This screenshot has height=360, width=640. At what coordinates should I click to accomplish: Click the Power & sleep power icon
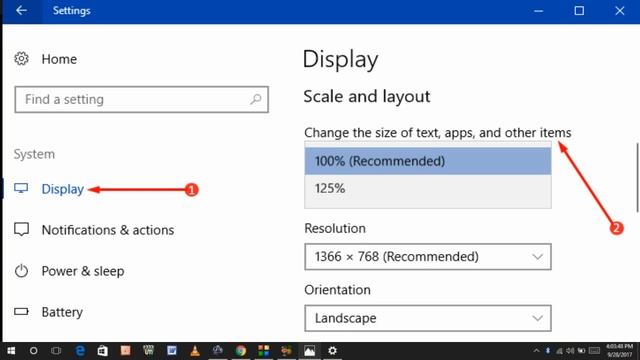click(21, 271)
